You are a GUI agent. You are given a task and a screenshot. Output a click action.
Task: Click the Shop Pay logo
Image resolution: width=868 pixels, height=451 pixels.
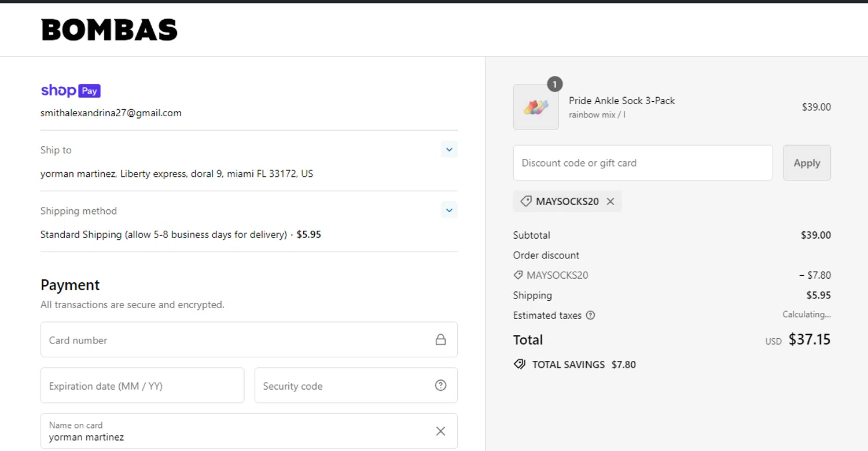[71, 91]
